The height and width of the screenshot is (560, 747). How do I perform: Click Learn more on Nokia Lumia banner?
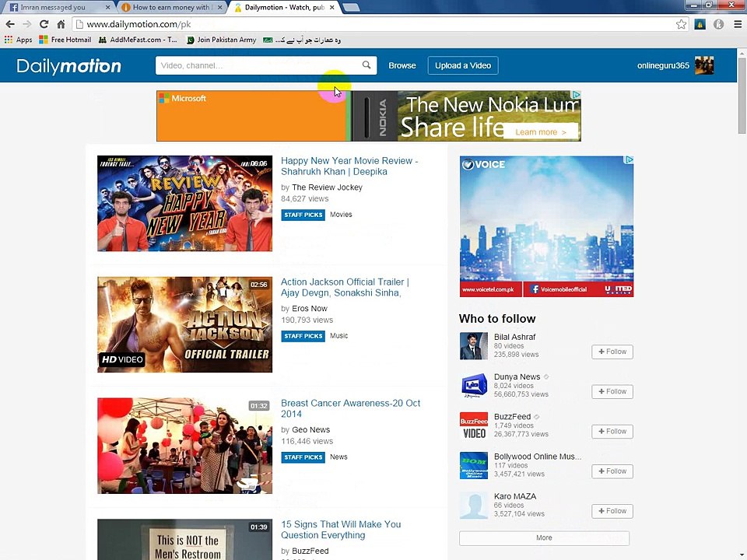click(541, 132)
